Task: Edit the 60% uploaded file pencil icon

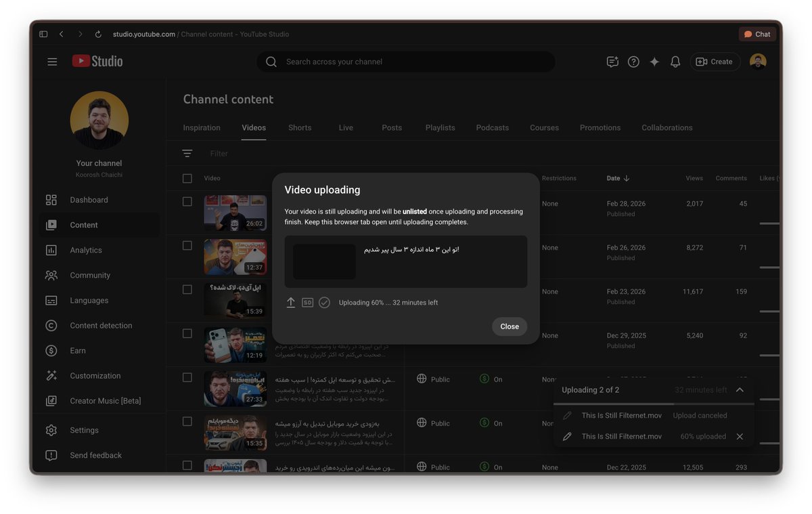Action: (567, 437)
